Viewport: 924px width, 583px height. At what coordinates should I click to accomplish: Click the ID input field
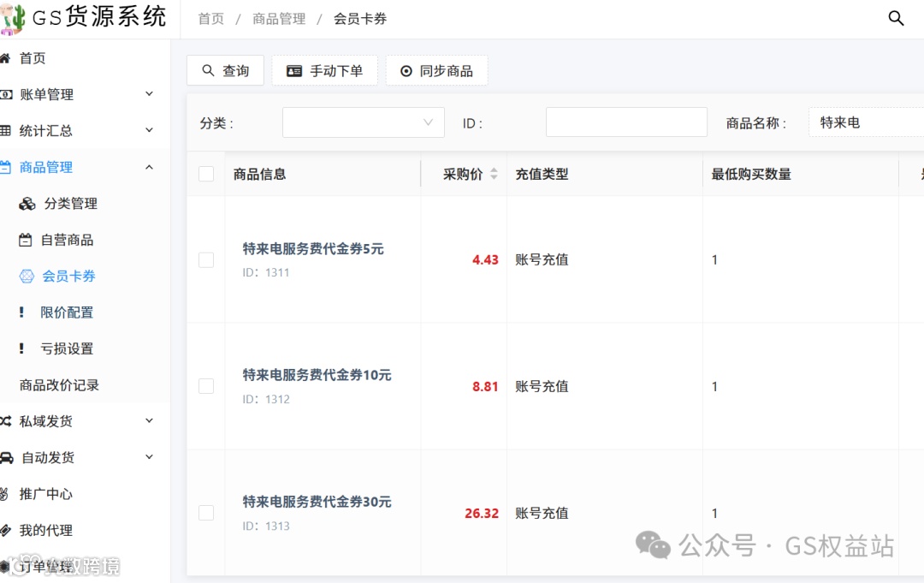pos(626,122)
